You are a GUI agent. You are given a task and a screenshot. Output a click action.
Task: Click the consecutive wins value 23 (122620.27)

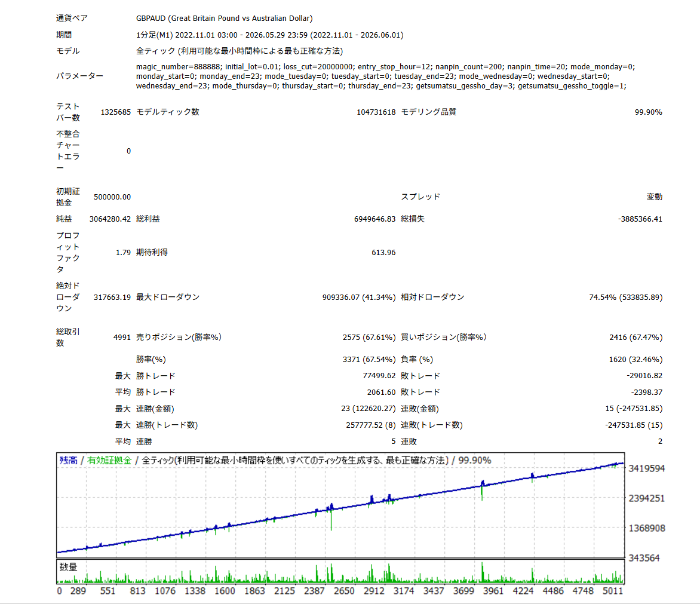369,409
